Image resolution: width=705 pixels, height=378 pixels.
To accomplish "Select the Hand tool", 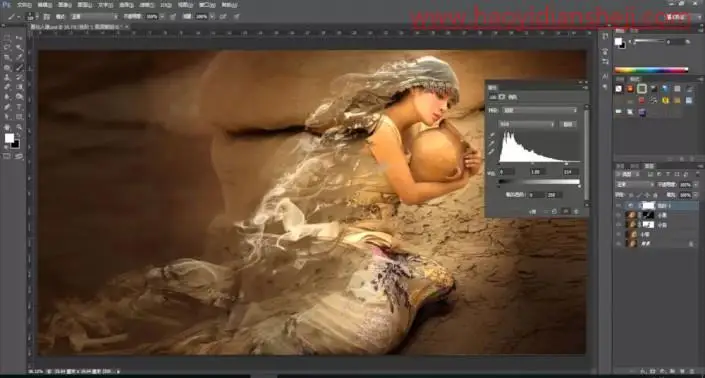I will pyautogui.click(x=7, y=127).
